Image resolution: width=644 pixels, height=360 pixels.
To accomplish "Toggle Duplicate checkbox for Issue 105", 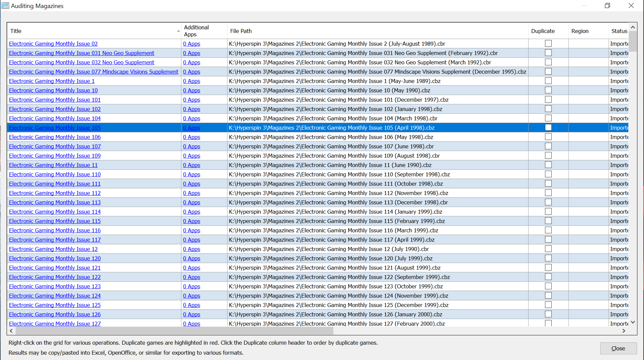I will click(x=548, y=127).
